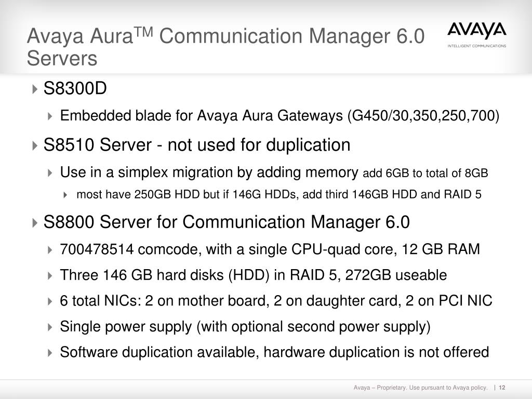Click the small bullet before 250GB HDD line
The height and width of the screenshot is (399, 532).
[65, 195]
